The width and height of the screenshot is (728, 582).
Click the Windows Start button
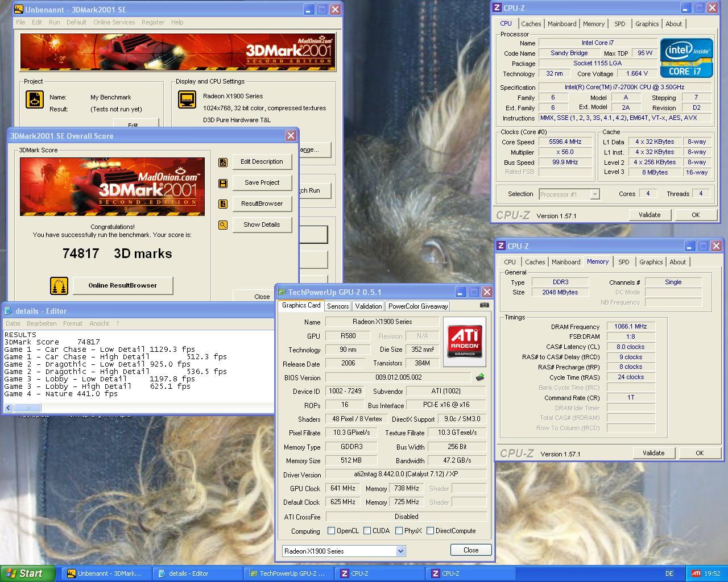(x=28, y=573)
